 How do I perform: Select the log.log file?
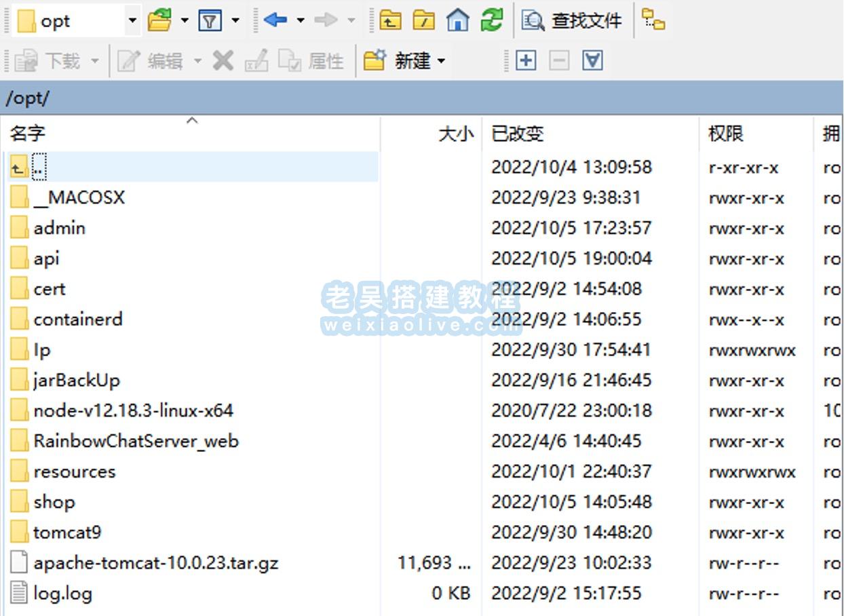[62, 594]
